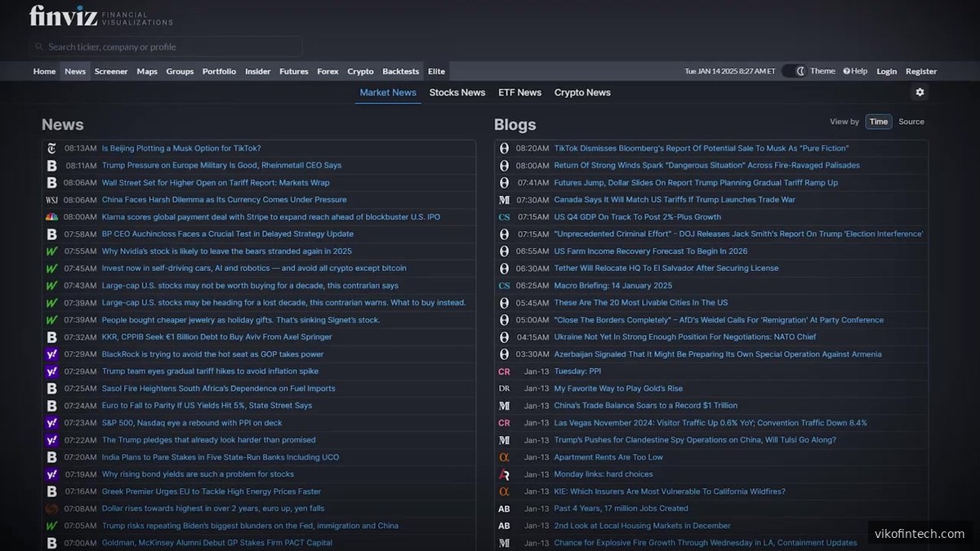980x551 pixels.
Task: Click the ZeroHedge icon on TikTok Dismisses post
Action: pyautogui.click(x=505, y=148)
